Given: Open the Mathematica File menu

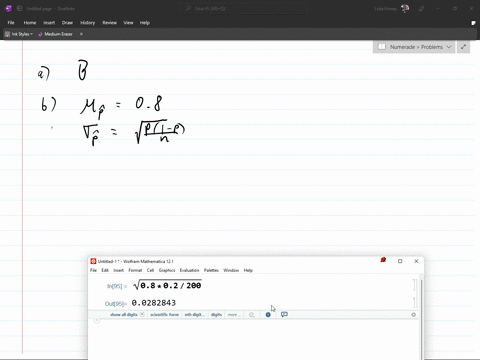Looking at the screenshot, I should (93, 270).
